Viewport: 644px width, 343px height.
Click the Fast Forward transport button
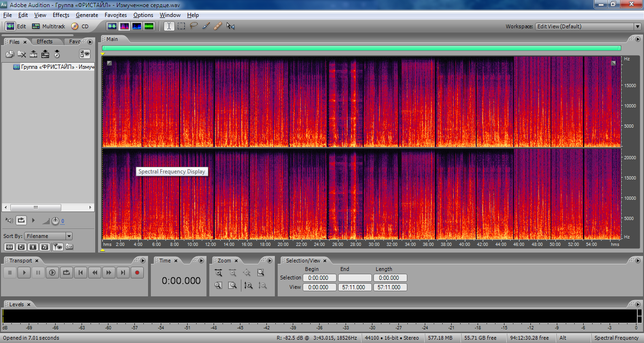tap(109, 272)
